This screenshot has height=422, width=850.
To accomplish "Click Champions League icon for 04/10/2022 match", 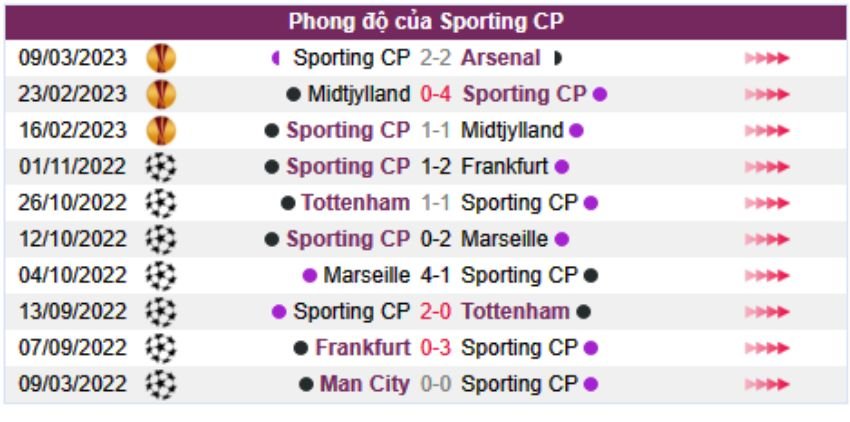I will [x=160, y=275].
